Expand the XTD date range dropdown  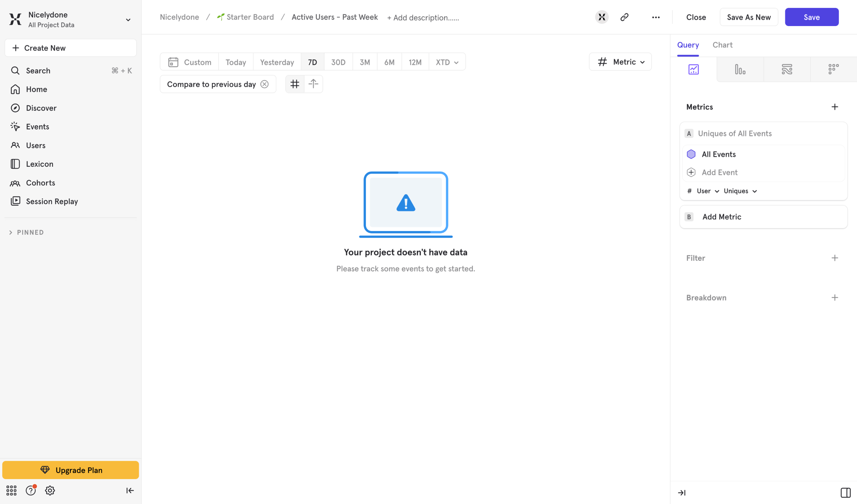(447, 62)
